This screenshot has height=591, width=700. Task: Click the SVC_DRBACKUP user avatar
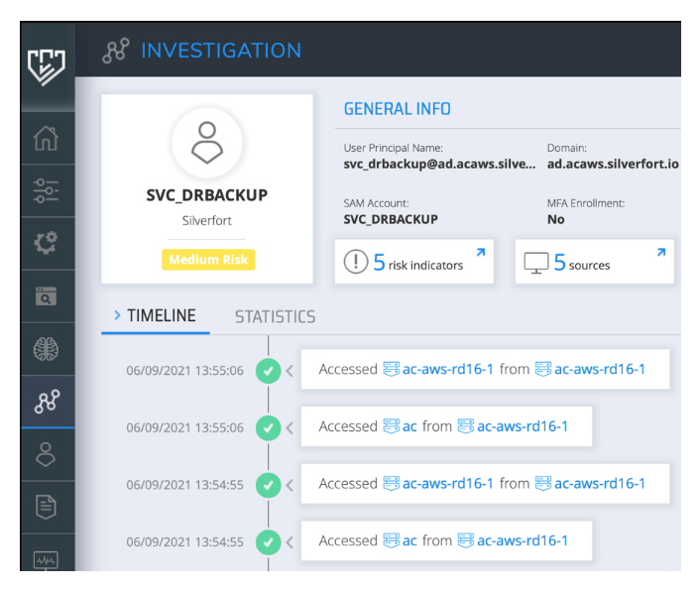coord(207,144)
